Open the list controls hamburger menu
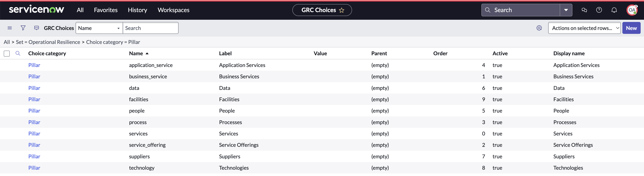 pyautogui.click(x=10, y=28)
